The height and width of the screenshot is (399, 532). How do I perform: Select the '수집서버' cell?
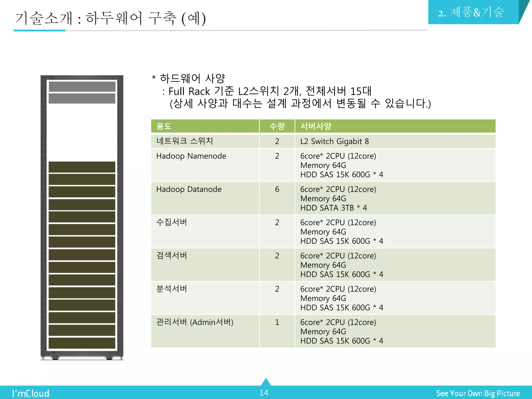pyautogui.click(x=205, y=231)
